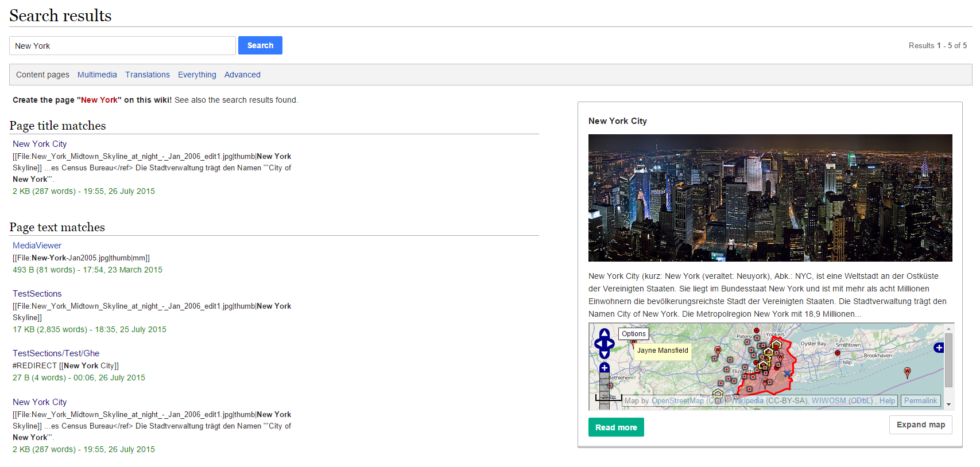This screenshot has height=467, width=980.
Task: Open New York City under Page title matches
Action: click(x=40, y=144)
